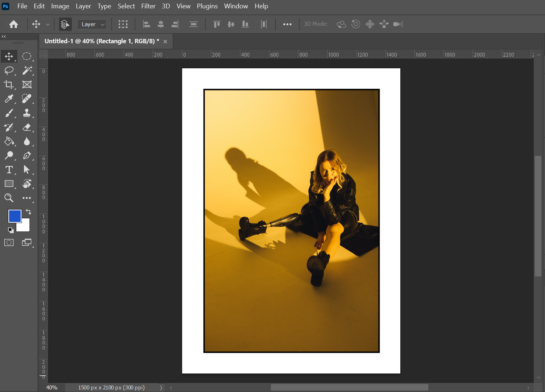This screenshot has width=545, height=392.
Task: Open the Filter menu
Action: [x=148, y=6]
